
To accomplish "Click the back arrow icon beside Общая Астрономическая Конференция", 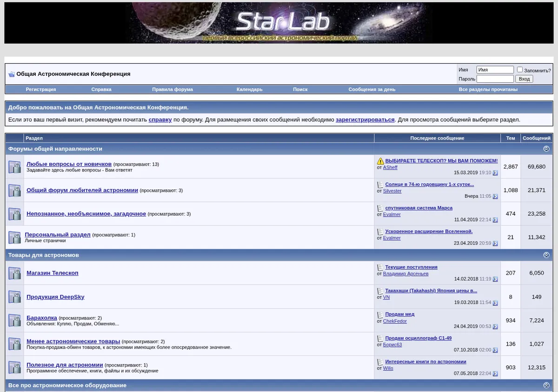I will pos(12,74).
